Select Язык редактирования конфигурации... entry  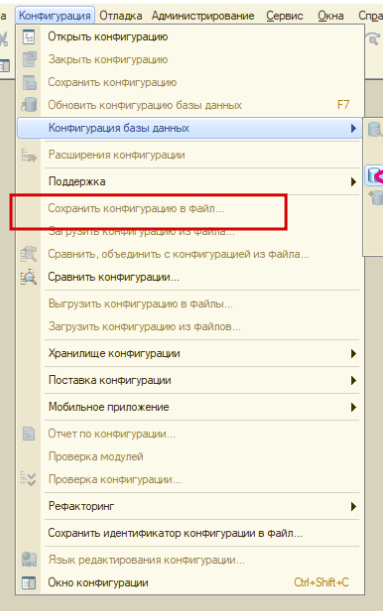coord(190,560)
